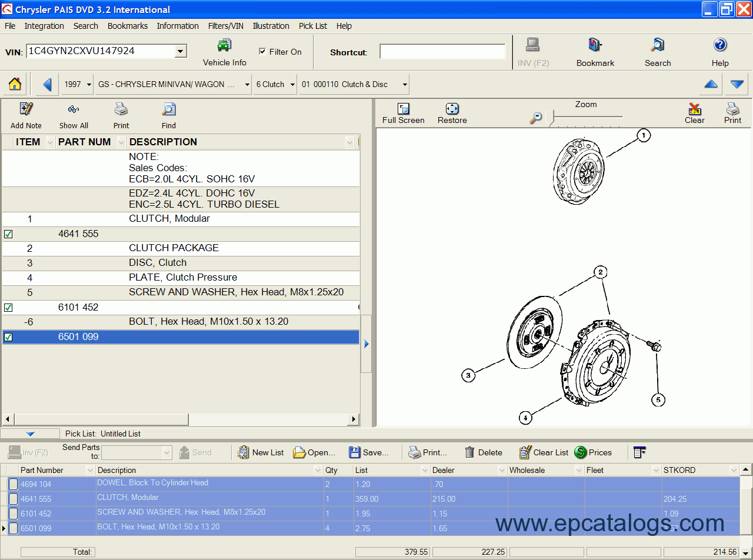Create a New List in pick list
Viewport: 753px width, 560px height.
(260, 452)
